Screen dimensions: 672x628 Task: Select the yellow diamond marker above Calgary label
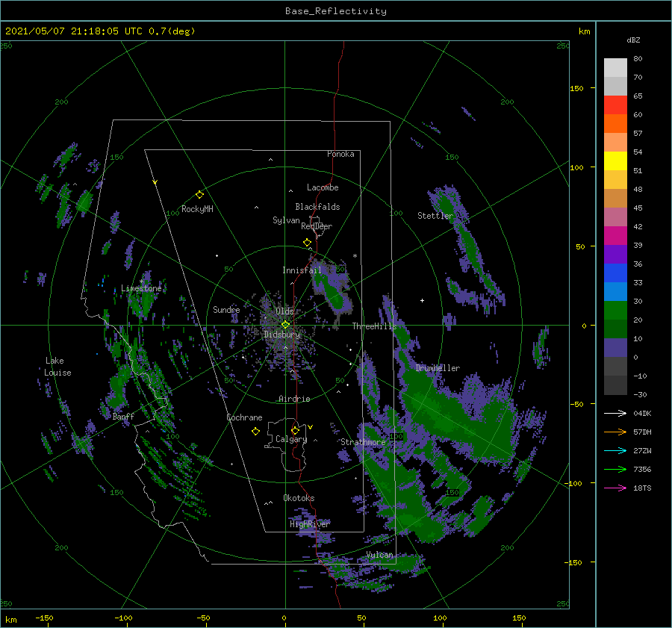[295, 430]
